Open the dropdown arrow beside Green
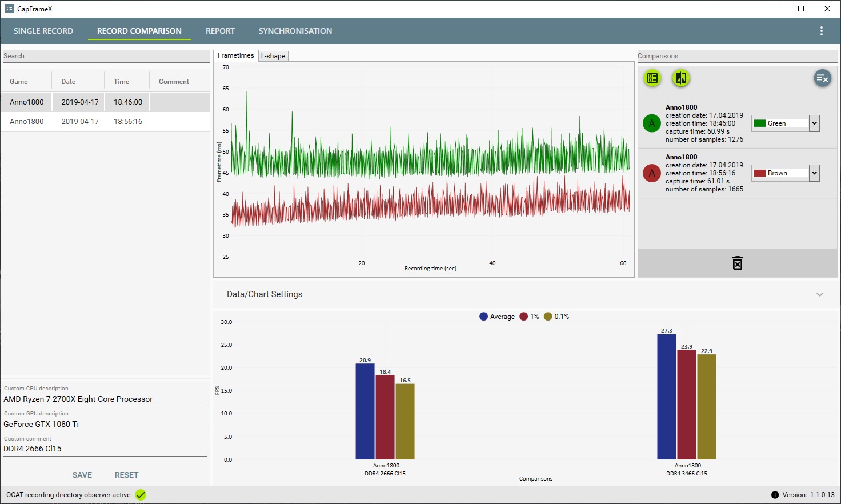This screenshot has height=504, width=841. (x=814, y=123)
